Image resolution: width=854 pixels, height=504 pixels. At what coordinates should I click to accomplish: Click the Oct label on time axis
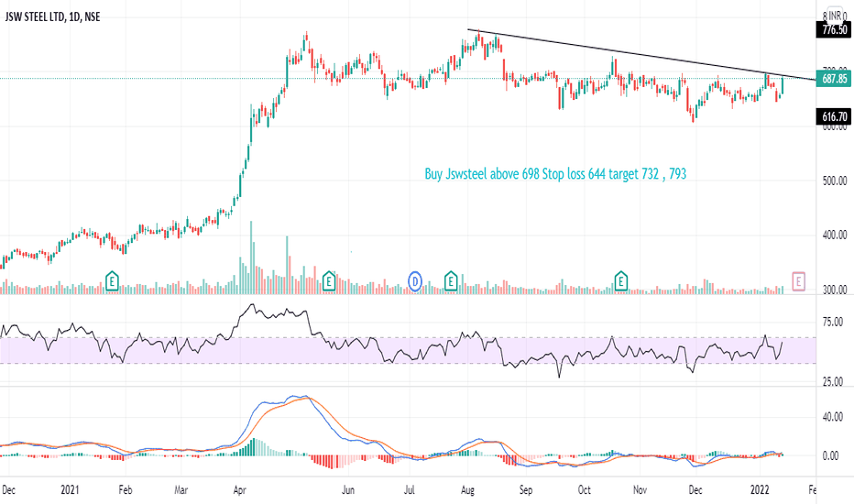click(x=584, y=490)
